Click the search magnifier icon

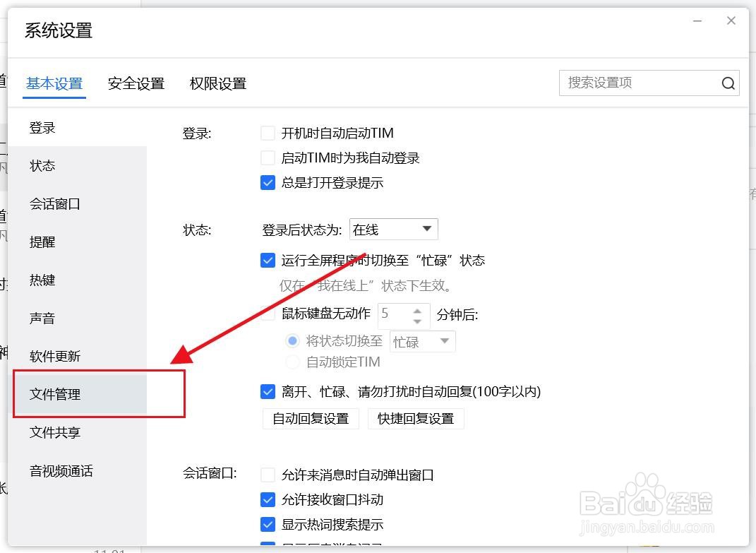coord(728,83)
